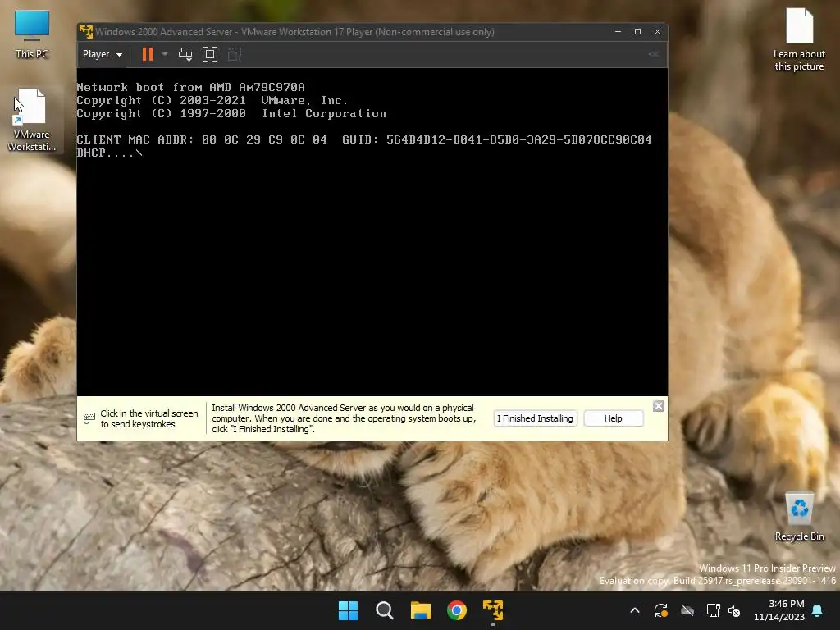Open the Player menu
The height and width of the screenshot is (630, 840).
[x=103, y=54]
